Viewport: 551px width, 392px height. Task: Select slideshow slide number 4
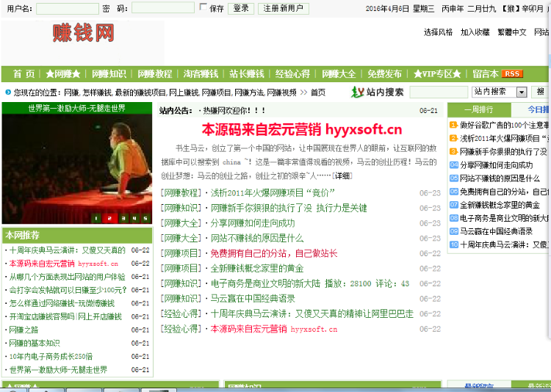(x=134, y=218)
